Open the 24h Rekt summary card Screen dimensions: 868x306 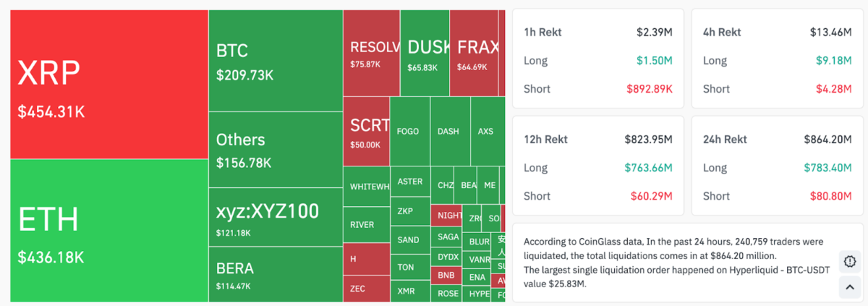coord(777,166)
